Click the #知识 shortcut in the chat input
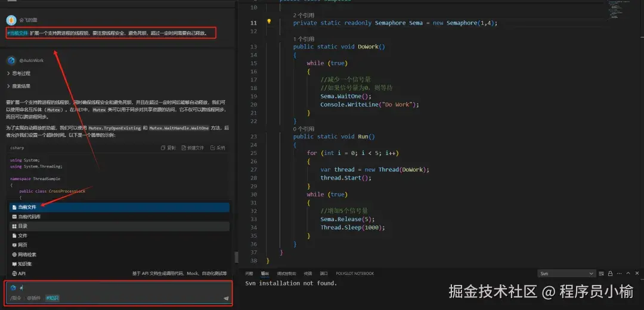 (52, 298)
